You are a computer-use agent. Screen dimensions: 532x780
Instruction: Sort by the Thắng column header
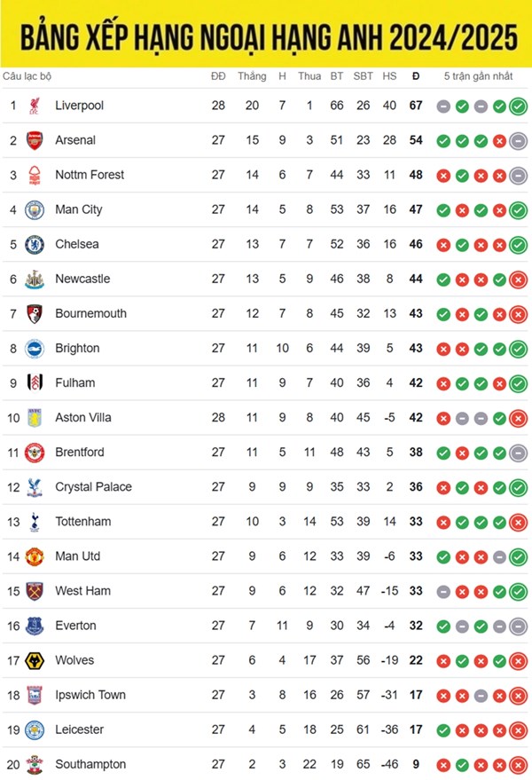click(x=252, y=76)
